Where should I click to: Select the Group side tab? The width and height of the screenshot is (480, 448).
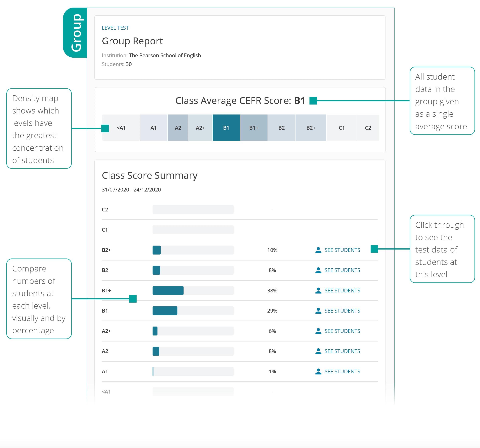(75, 33)
